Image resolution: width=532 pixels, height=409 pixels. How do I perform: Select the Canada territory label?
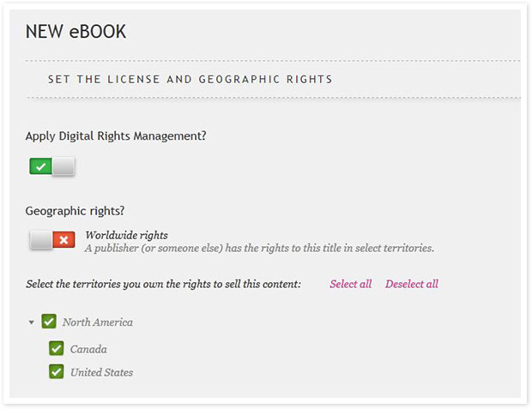(x=88, y=349)
